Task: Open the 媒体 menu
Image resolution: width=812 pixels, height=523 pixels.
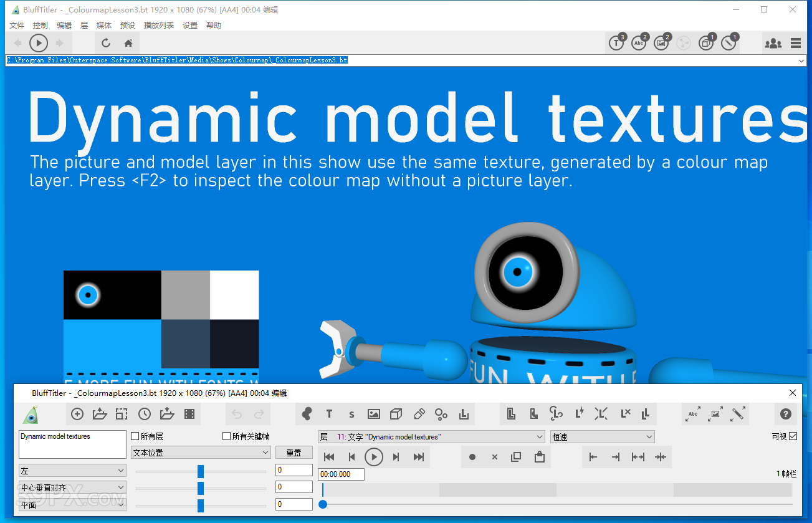Action: pos(104,26)
